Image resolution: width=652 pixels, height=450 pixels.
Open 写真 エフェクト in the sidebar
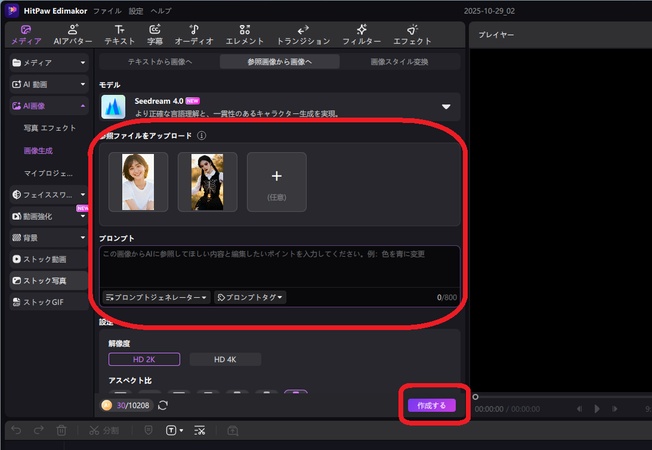49,128
